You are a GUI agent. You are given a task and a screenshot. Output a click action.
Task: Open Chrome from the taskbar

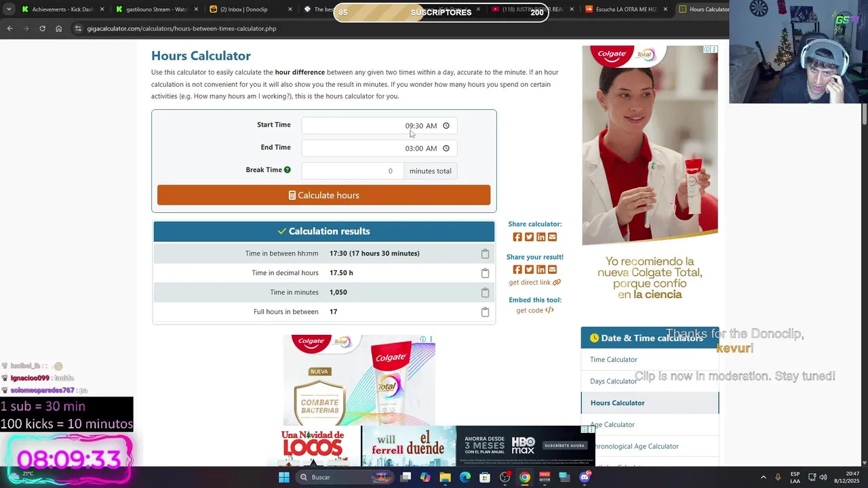(525, 477)
